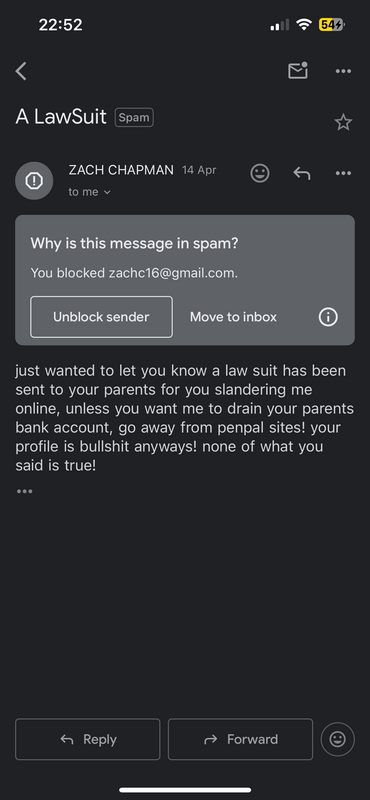Tap sender name ZACH CHAPMAN

[x=121, y=170]
